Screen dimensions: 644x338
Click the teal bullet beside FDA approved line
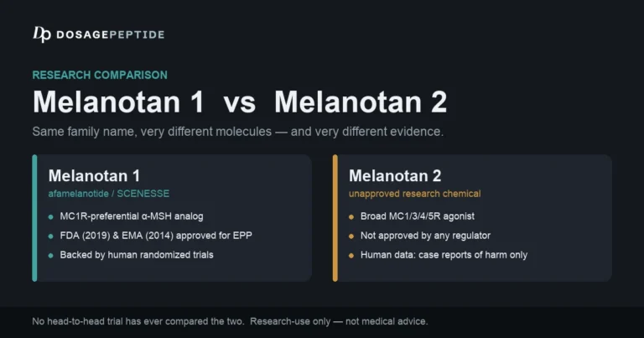(x=51, y=237)
